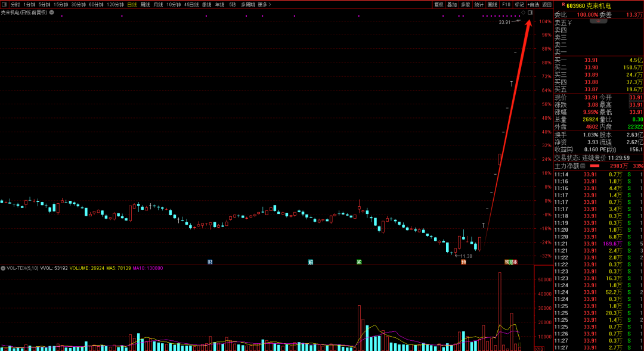The image size is (644, 351).
Task: Select the 120分钟 period
Action: pos(116,5)
